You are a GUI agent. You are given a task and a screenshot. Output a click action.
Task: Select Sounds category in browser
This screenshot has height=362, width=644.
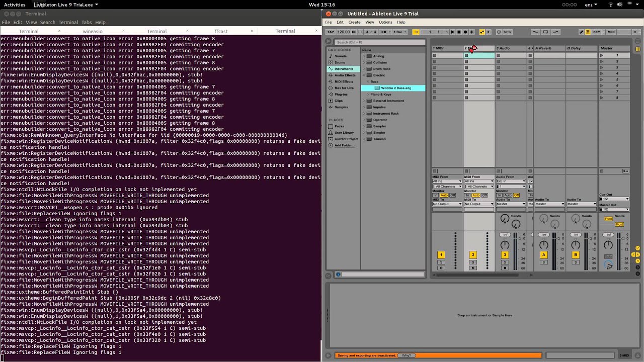(x=341, y=56)
